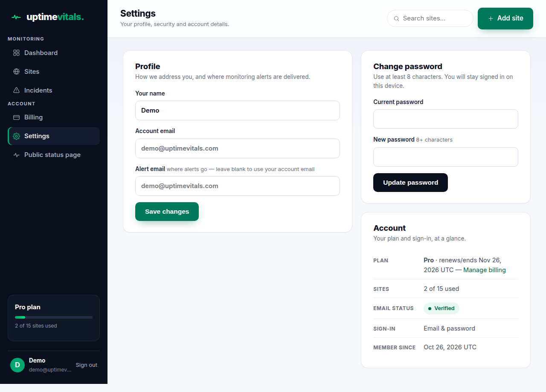
Task: Open the Billing page
Action: 54,117
